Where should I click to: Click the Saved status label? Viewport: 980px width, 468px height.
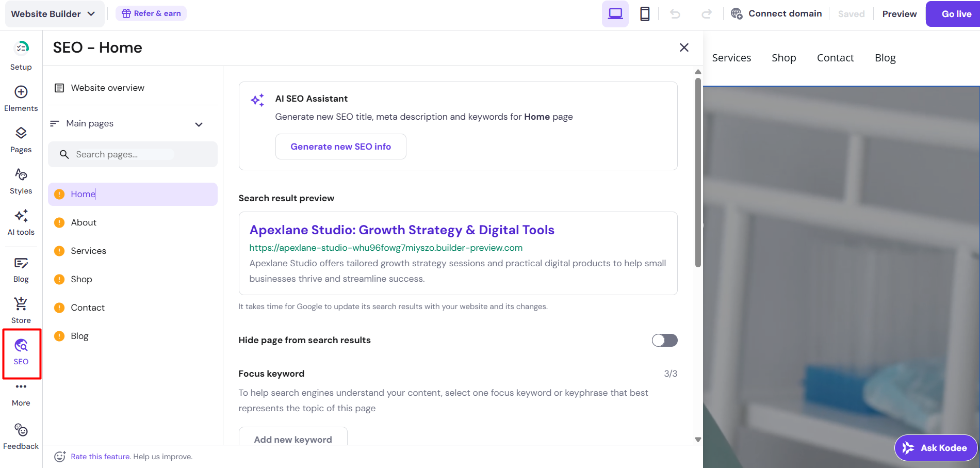(x=851, y=14)
